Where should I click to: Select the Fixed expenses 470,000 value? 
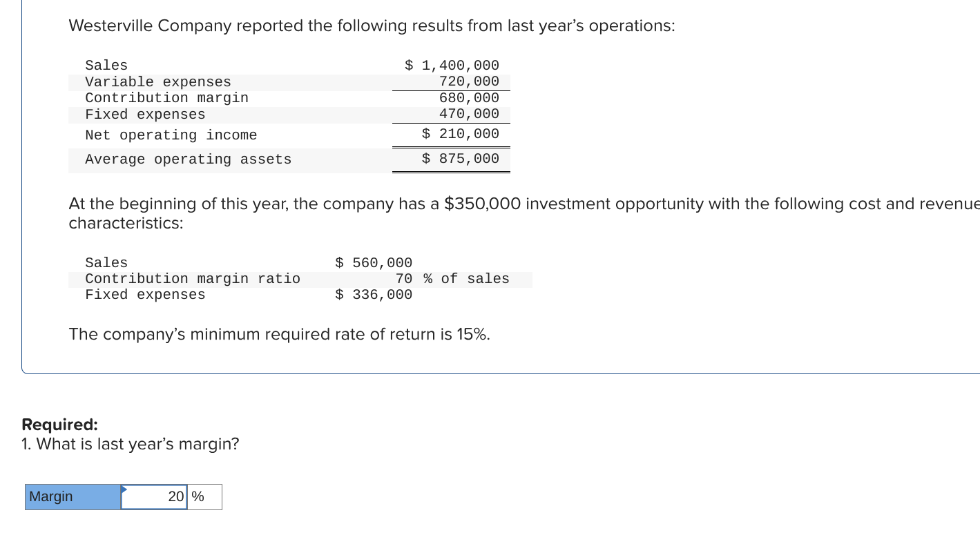(469, 114)
